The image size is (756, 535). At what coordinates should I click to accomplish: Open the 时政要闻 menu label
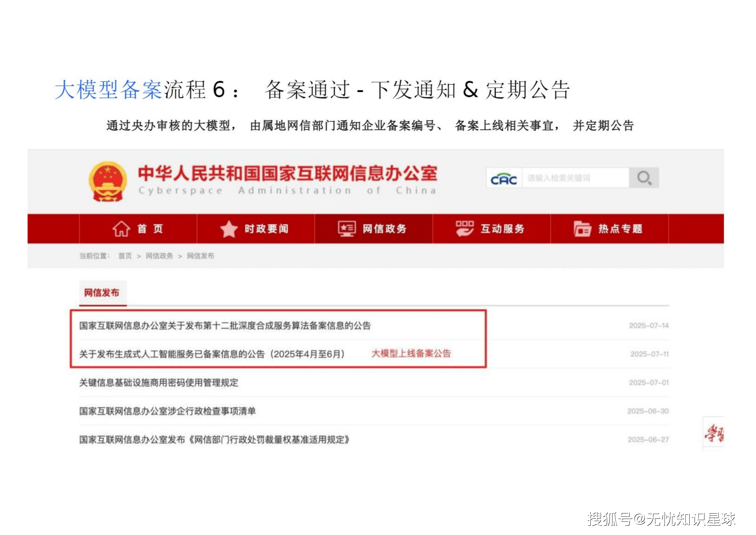click(x=266, y=229)
